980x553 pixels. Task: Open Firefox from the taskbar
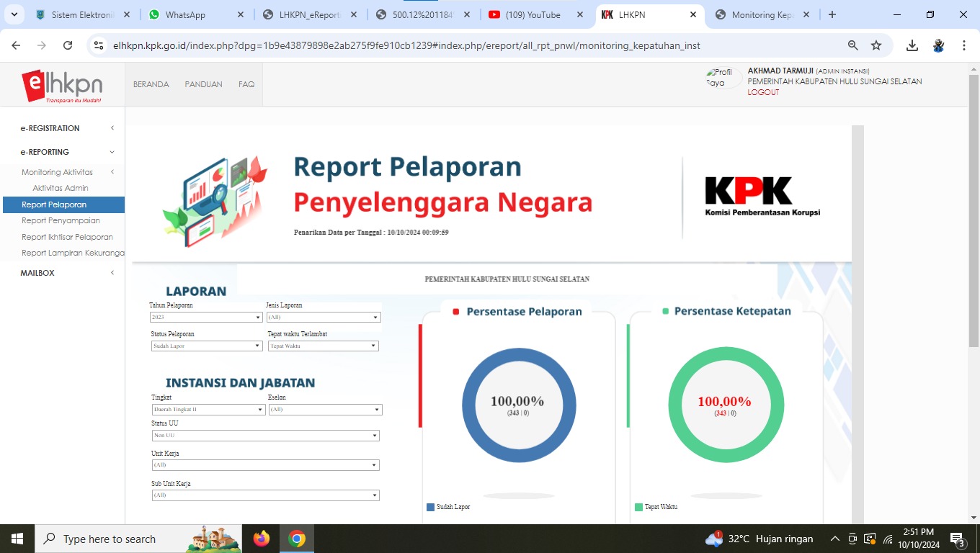point(262,539)
